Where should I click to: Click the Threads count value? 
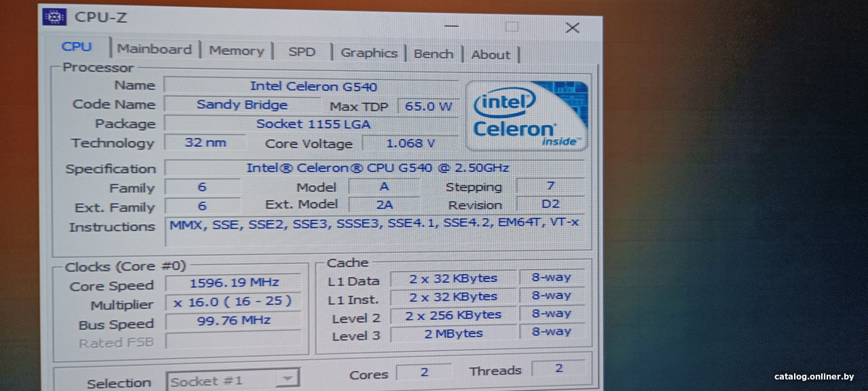[x=559, y=369]
